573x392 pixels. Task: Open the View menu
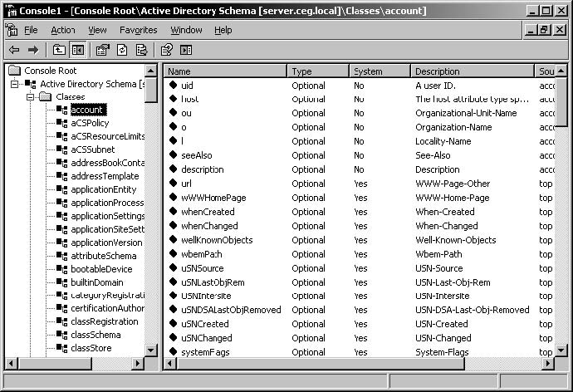coord(97,30)
